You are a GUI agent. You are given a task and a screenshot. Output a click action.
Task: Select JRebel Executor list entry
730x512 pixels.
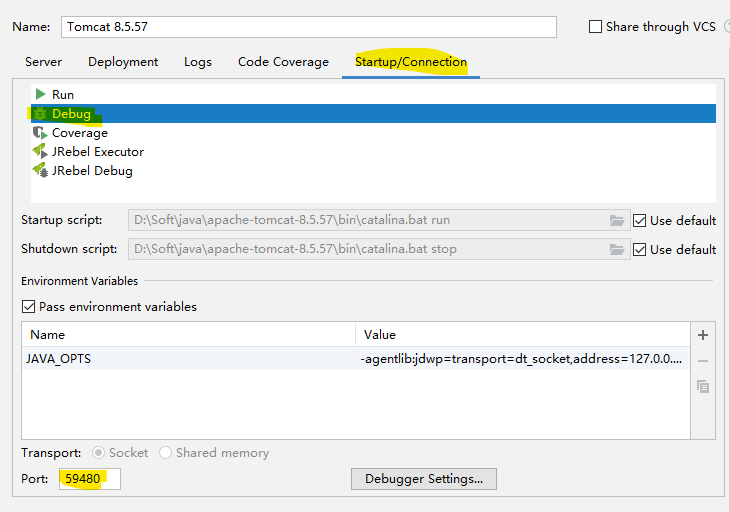(373, 152)
